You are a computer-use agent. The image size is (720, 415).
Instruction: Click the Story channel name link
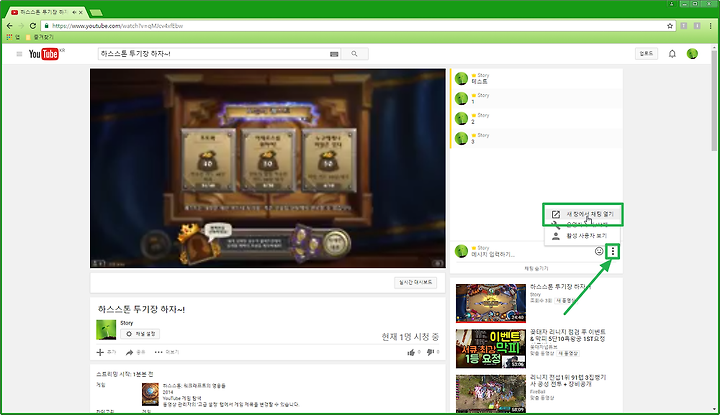(x=127, y=323)
